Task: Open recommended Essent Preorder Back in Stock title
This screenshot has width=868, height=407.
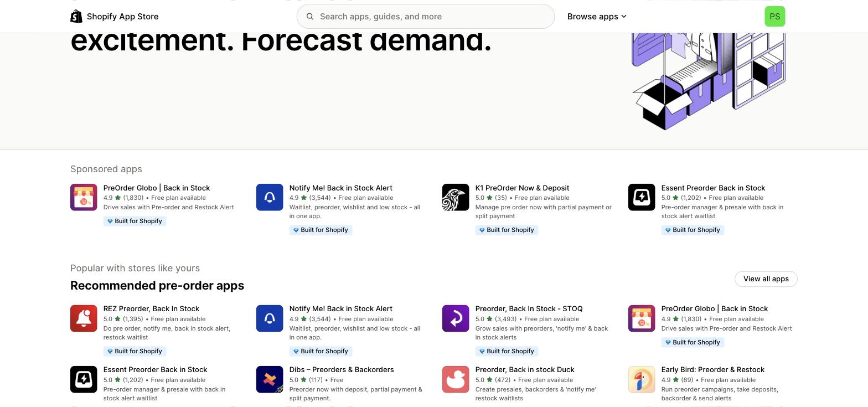Action: pos(155,370)
